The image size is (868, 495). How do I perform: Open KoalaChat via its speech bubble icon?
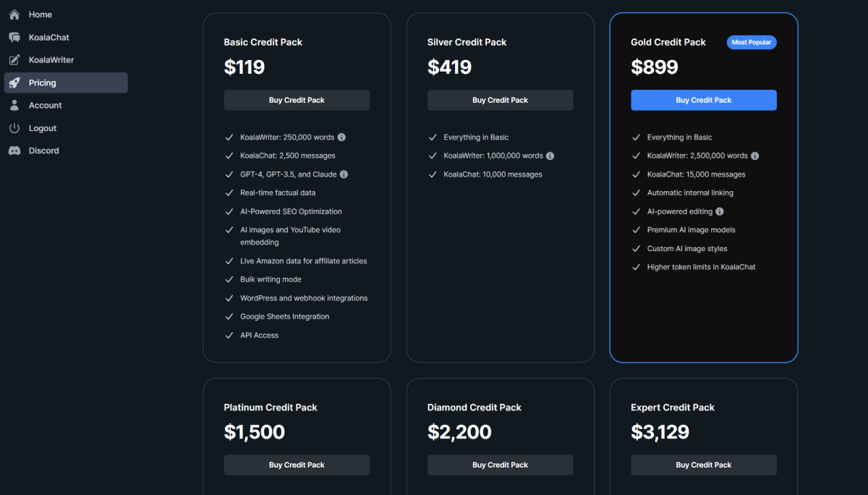[x=14, y=37]
